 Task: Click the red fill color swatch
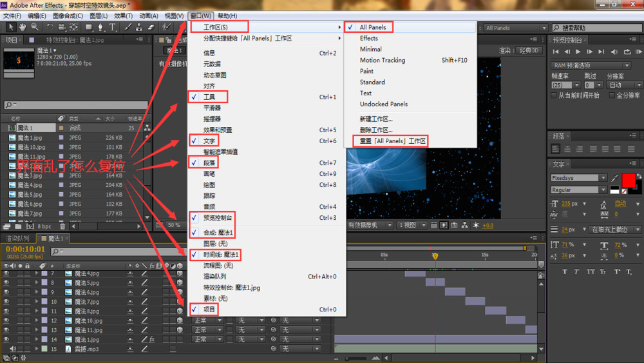629,181
